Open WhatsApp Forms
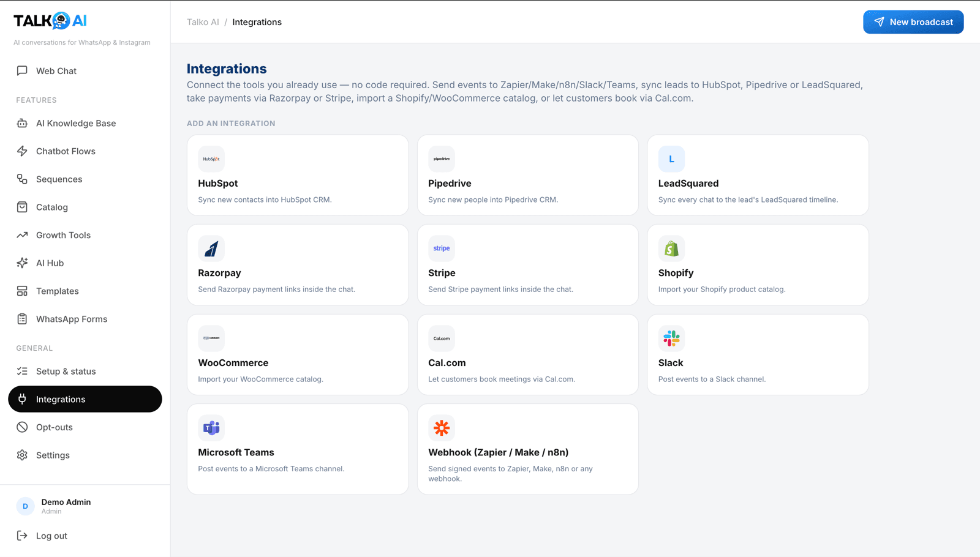Image resolution: width=980 pixels, height=557 pixels. click(85, 319)
